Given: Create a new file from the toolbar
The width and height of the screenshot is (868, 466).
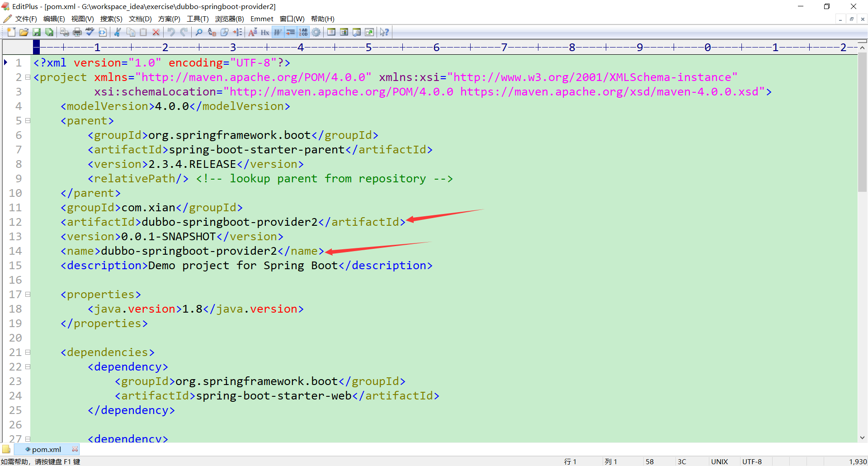Looking at the screenshot, I should click(x=11, y=32).
